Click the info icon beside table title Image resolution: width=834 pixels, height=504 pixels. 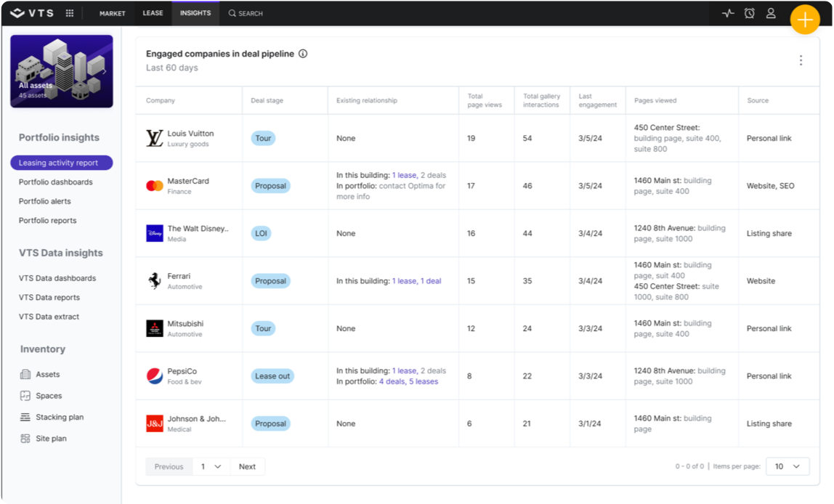(x=303, y=54)
